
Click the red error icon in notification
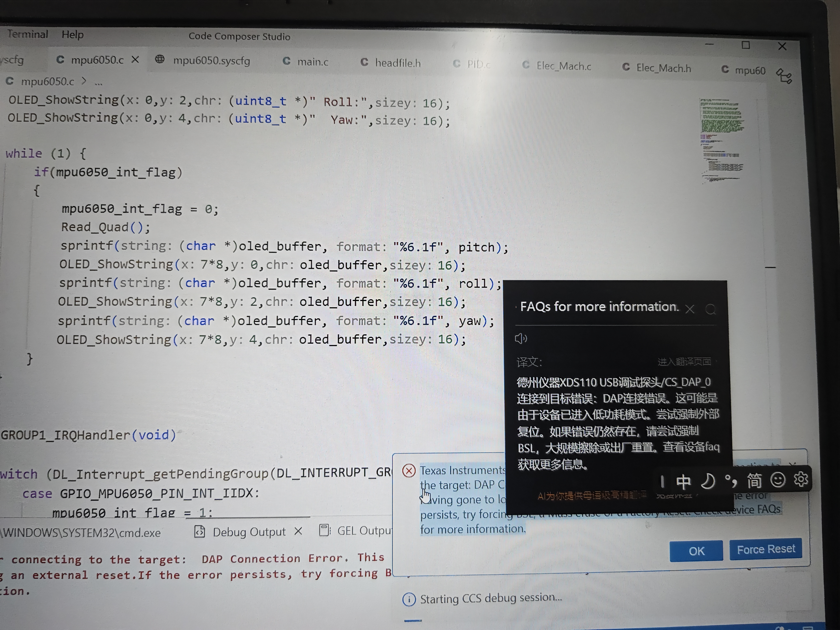click(409, 471)
